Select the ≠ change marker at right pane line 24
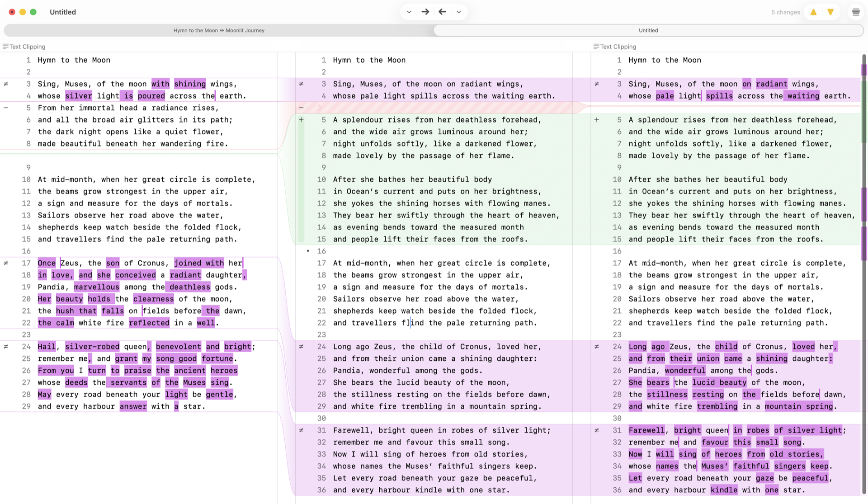This screenshot has width=868, height=504. pyautogui.click(x=597, y=346)
